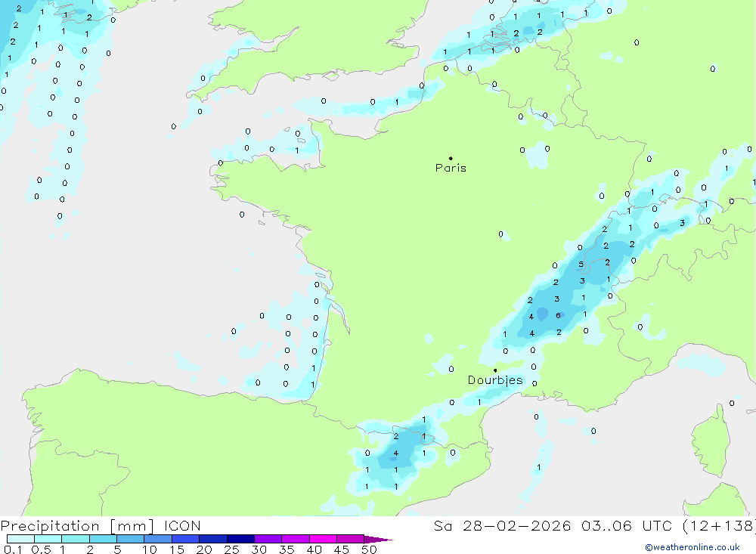Click the "20" legend scale label
Viewport: 756px width, 554px height.
204,549
